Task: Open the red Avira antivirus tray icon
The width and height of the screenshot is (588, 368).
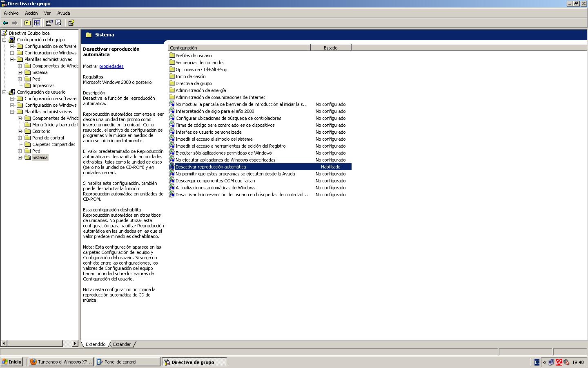Action: 559,362
